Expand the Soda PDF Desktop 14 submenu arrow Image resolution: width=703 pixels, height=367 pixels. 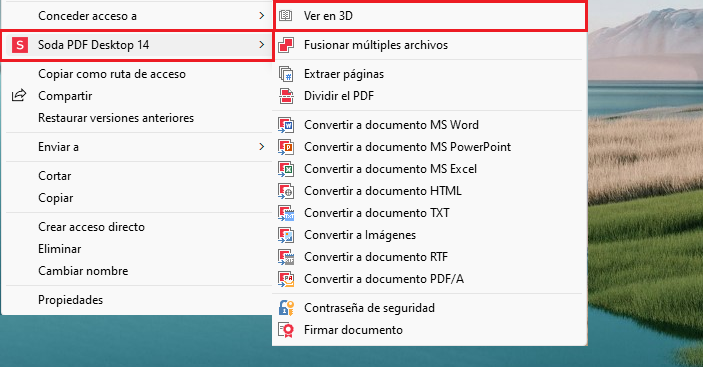click(262, 45)
